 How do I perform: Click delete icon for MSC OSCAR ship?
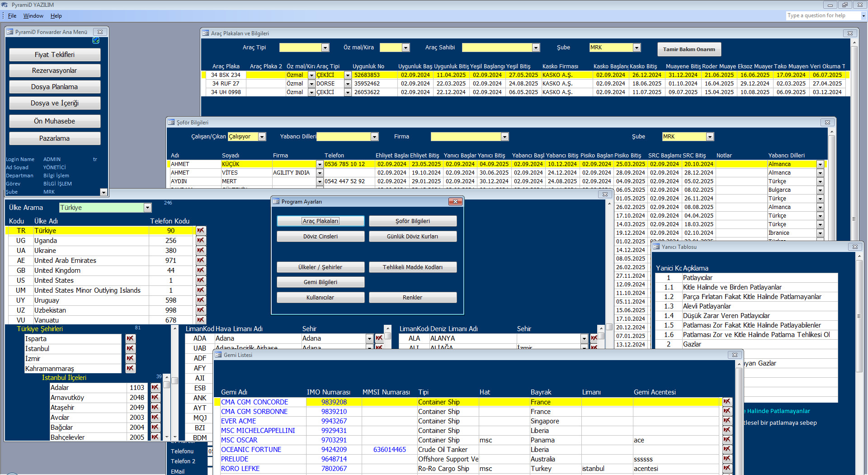coord(727,440)
